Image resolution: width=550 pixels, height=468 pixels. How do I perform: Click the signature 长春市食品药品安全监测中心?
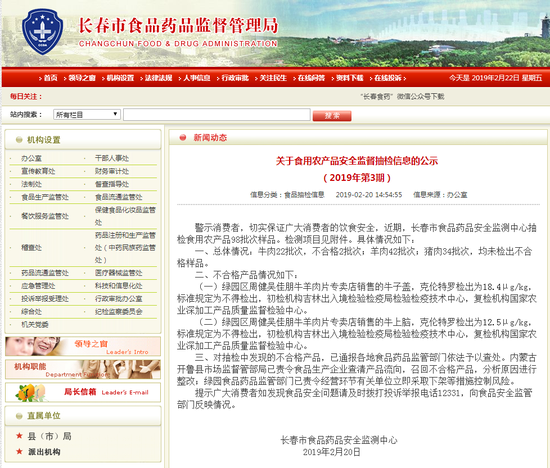[339, 440]
